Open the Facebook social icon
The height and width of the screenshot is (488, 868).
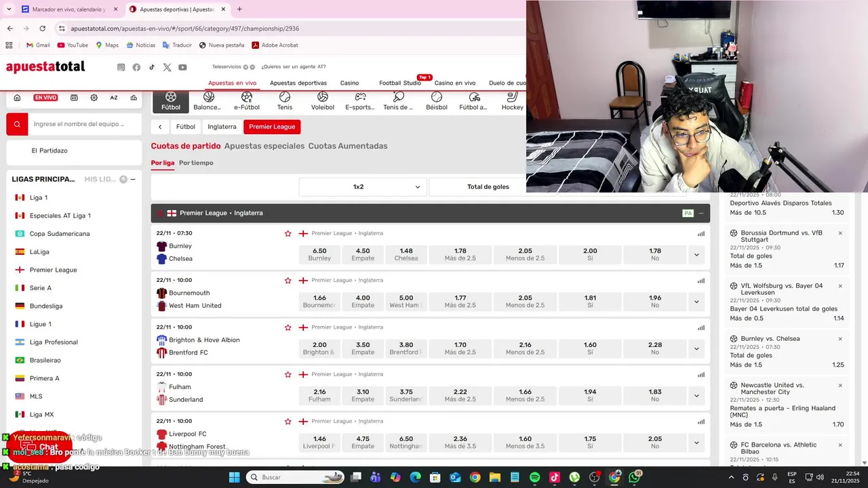click(136, 67)
